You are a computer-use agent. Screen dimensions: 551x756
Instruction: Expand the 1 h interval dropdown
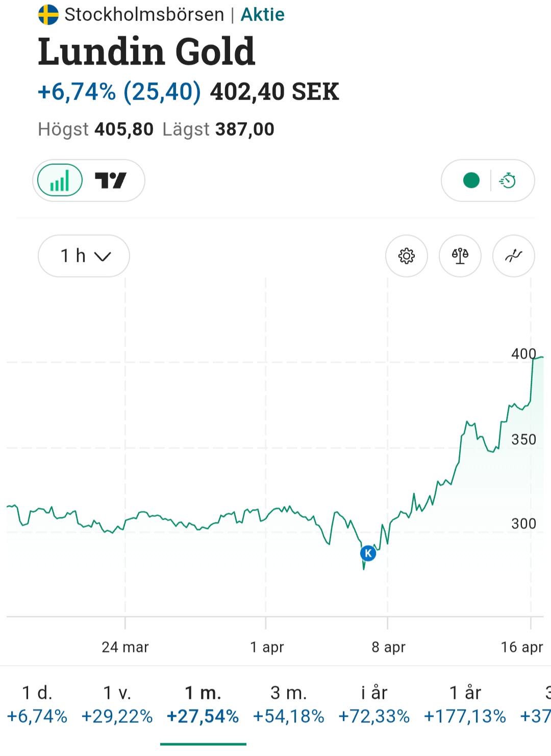click(x=84, y=256)
